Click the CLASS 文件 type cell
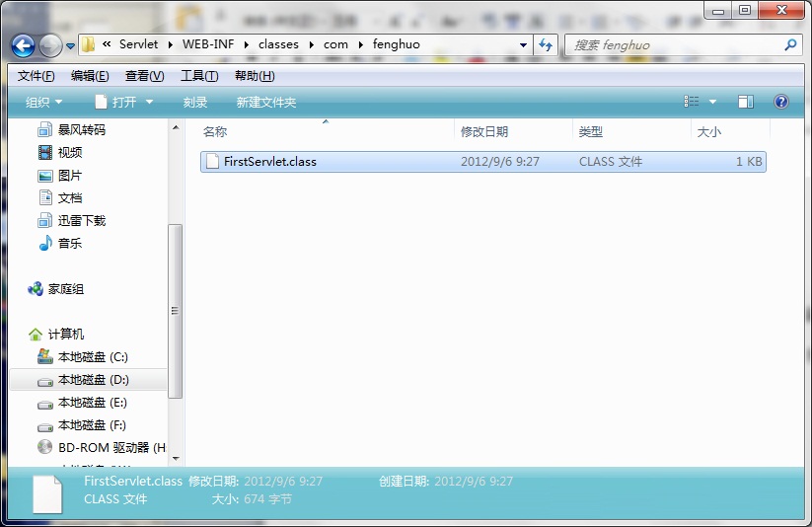Screen dimensions: 812x527 point(611,162)
